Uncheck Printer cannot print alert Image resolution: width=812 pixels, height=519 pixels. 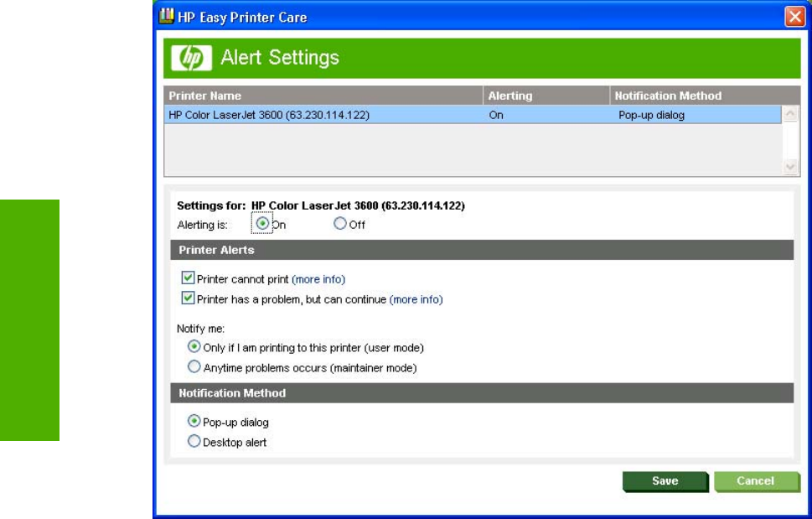[188, 278]
